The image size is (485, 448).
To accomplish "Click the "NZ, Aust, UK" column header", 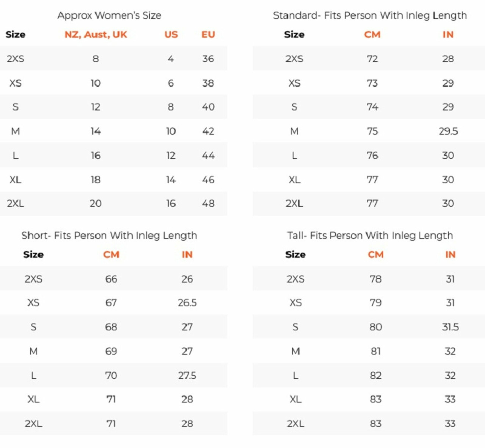I will pyautogui.click(x=96, y=34).
